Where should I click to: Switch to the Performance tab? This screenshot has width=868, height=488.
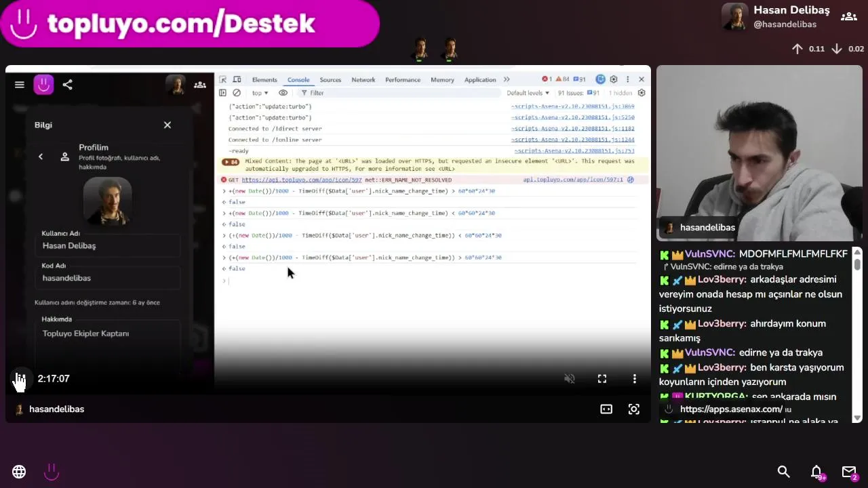coord(403,80)
